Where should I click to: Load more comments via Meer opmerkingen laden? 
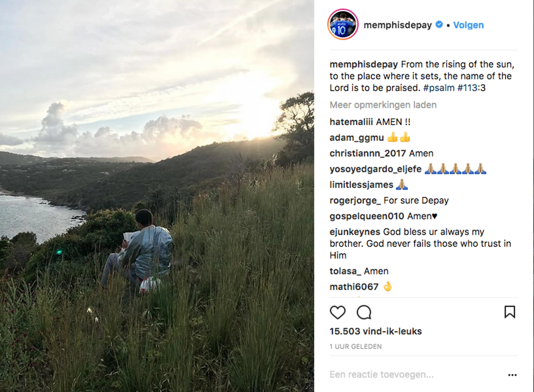tap(383, 105)
